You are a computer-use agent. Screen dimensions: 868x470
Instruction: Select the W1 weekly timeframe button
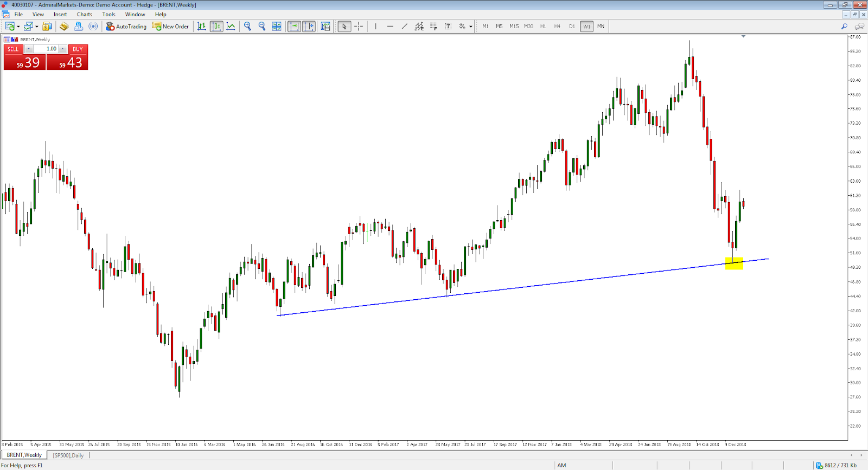(586, 26)
